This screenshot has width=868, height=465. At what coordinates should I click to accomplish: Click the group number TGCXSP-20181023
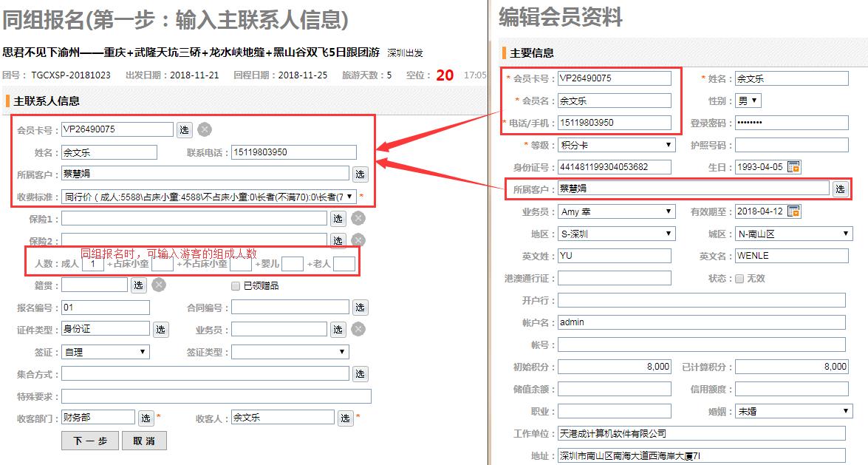[x=71, y=75]
